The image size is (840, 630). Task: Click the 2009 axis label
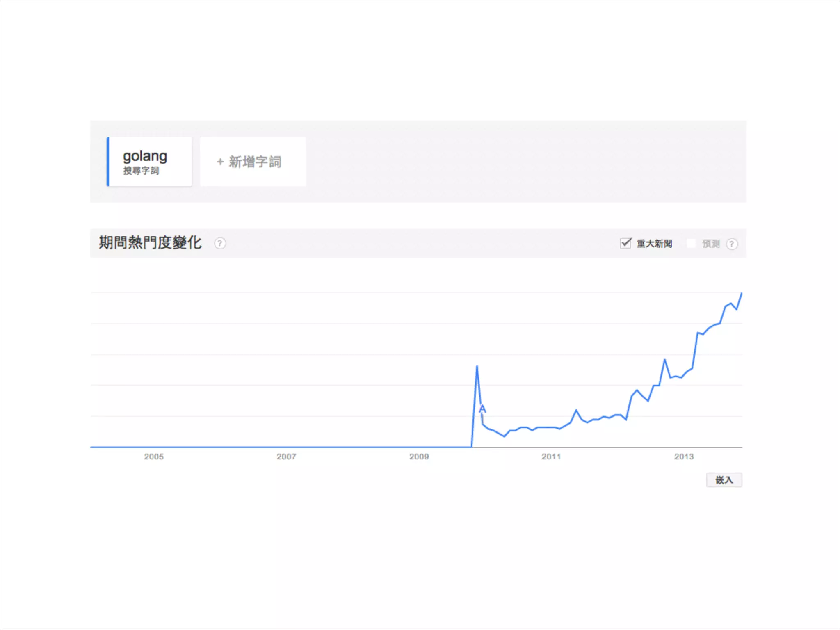tap(419, 457)
